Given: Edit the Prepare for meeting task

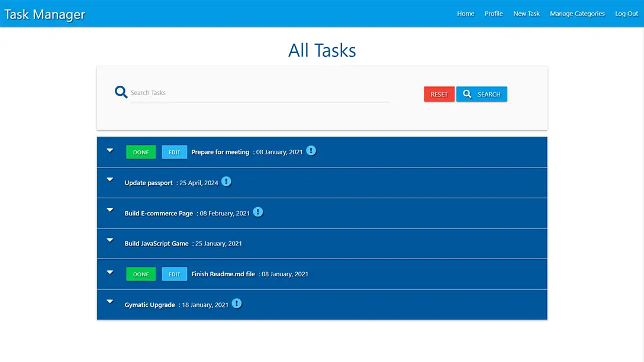Looking at the screenshot, I should coord(174,152).
